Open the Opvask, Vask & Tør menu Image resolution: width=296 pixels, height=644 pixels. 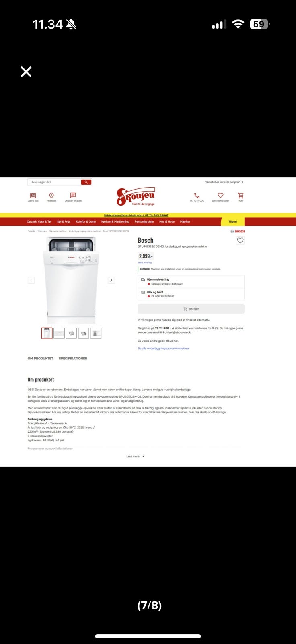39,221
